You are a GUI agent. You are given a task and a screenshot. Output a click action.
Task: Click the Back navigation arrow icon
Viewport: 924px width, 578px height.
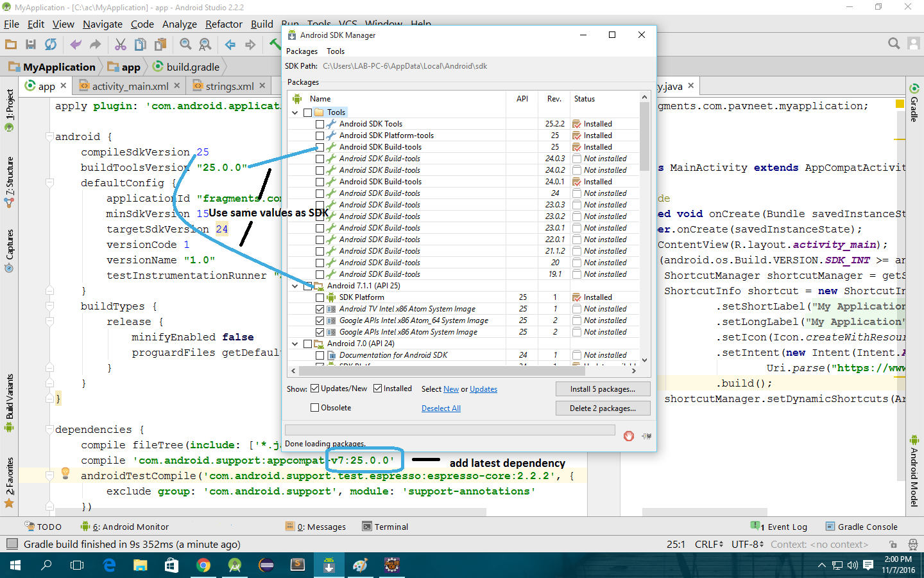(x=230, y=44)
